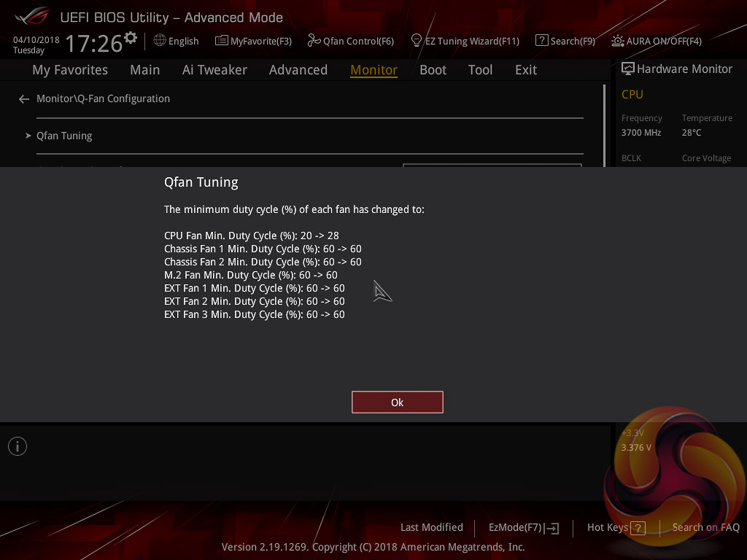
Task: Click the BCLK label
Action: 631,158
